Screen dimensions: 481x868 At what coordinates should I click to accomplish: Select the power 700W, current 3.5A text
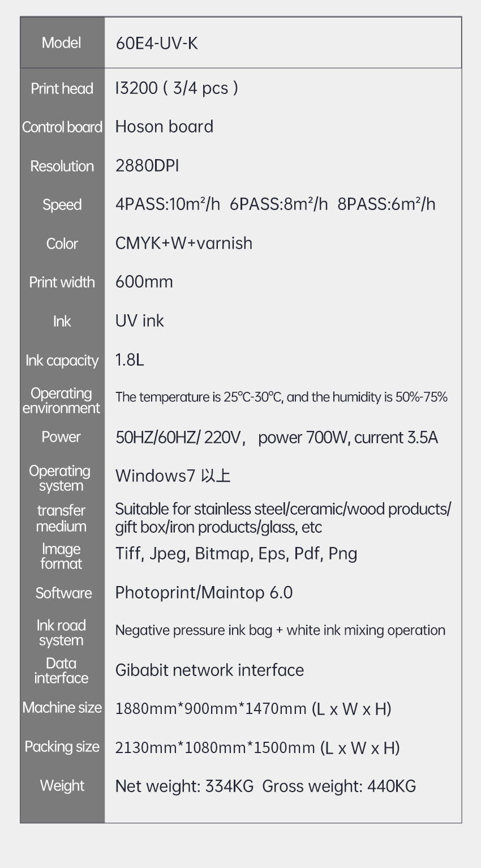[x=348, y=438]
